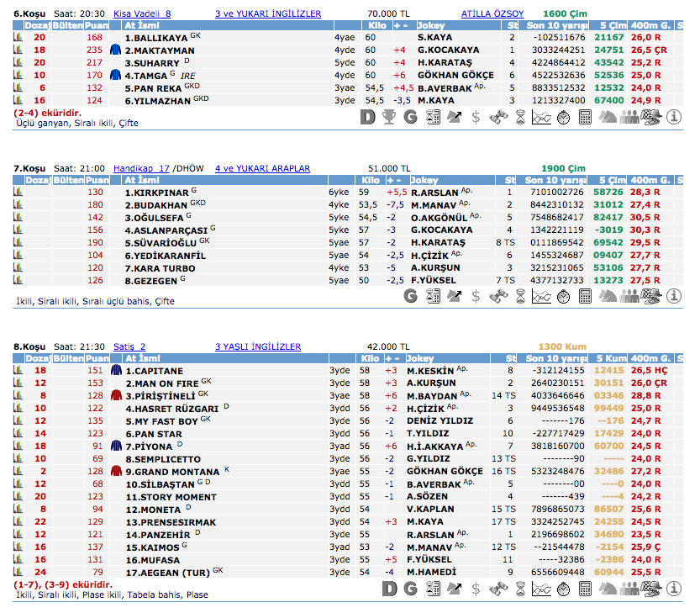The width and height of the screenshot is (700, 613).
Task: Click the trophy icon in race 6 toolbar
Action: click(x=388, y=117)
